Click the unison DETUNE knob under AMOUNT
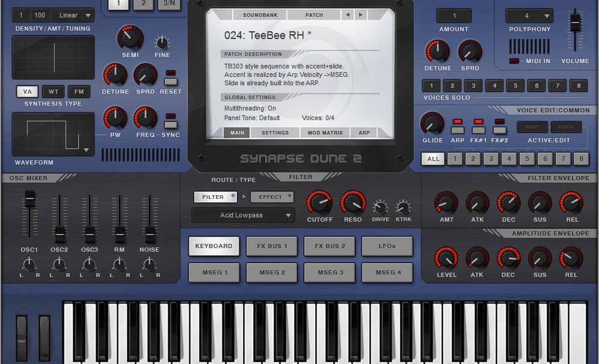Image resolution: width=599 pixels, height=364 pixels. 437,51
